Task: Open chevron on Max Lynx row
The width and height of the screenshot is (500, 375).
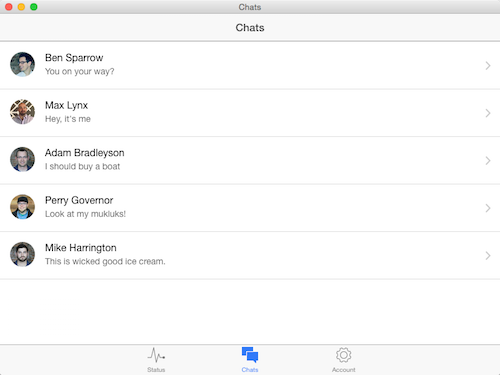Action: [488, 113]
